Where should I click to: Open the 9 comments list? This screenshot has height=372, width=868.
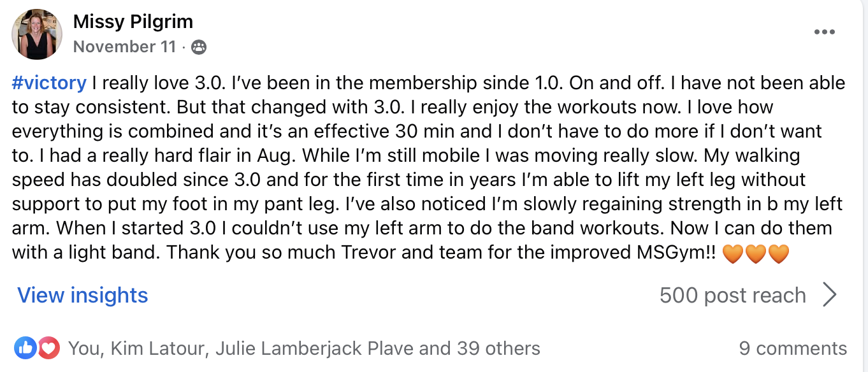[793, 348]
